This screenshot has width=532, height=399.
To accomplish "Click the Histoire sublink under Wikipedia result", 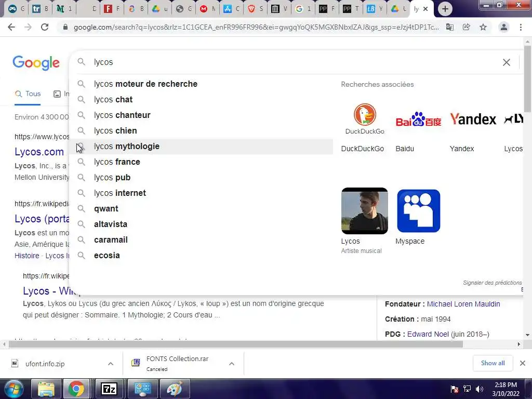I will [27, 256].
